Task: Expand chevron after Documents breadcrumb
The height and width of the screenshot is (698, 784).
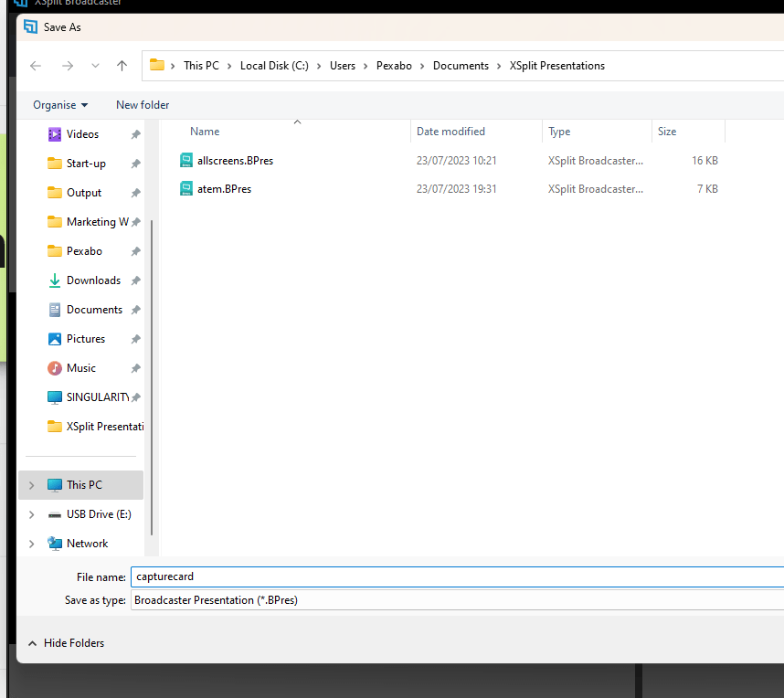Action: (499, 66)
